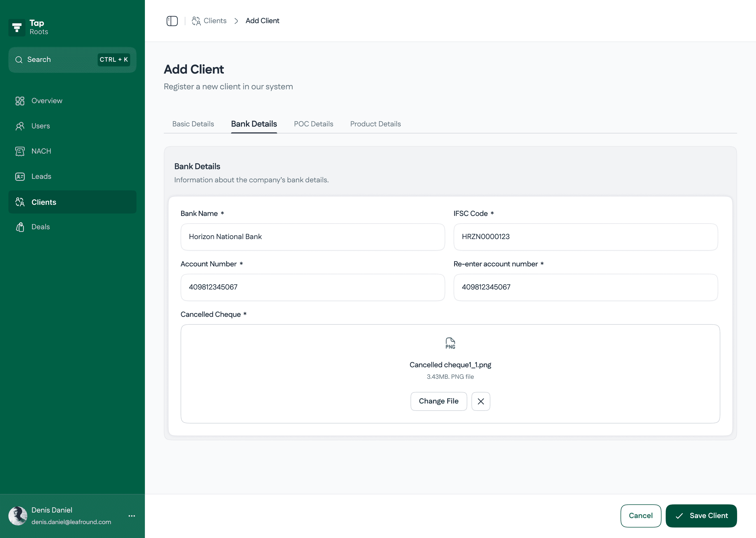The width and height of the screenshot is (756, 538).
Task: Click the IFSC Code input field
Action: point(585,237)
